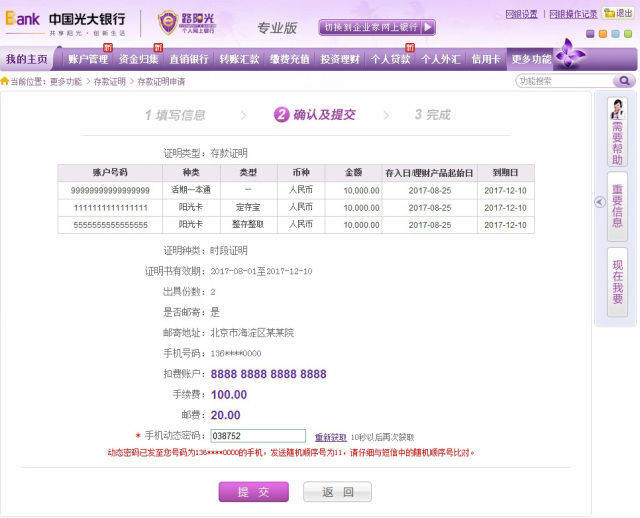Open the 缴费充值 menu
The width and height of the screenshot is (640, 518).
289,59
